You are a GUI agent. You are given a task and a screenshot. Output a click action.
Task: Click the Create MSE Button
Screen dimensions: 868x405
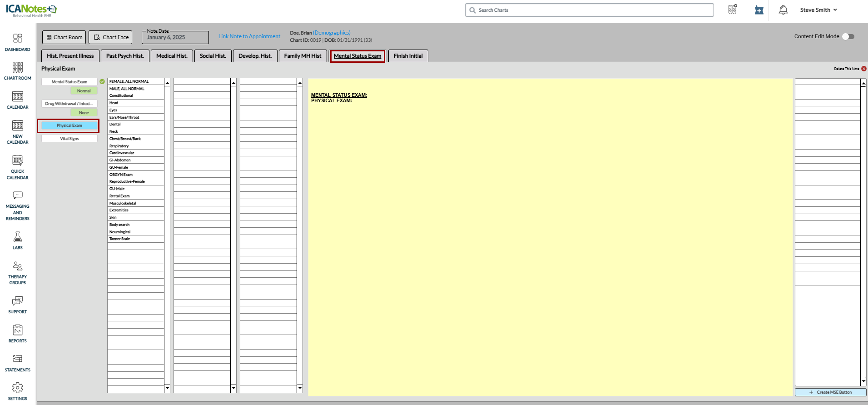click(x=830, y=392)
